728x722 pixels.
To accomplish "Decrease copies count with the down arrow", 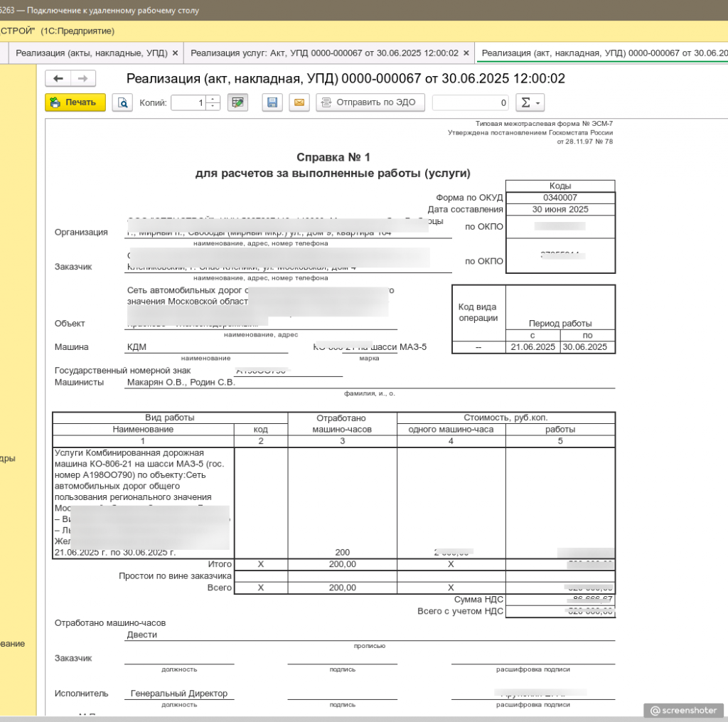I will coord(213,107).
